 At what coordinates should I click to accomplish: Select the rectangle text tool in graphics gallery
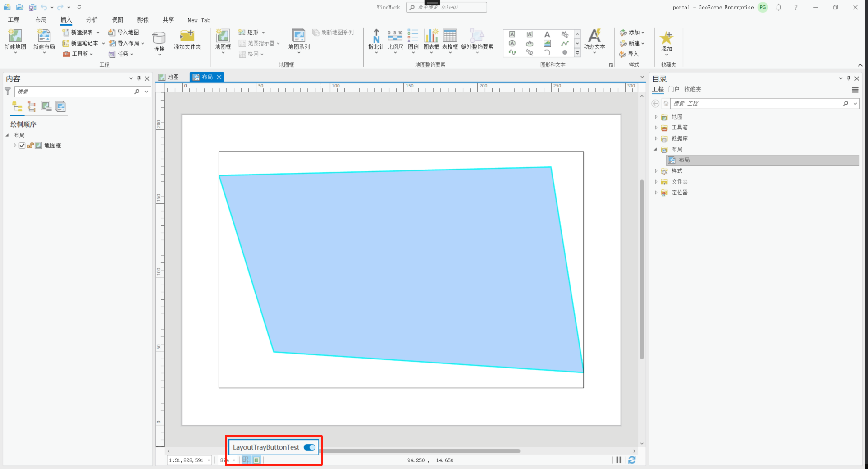(x=512, y=34)
